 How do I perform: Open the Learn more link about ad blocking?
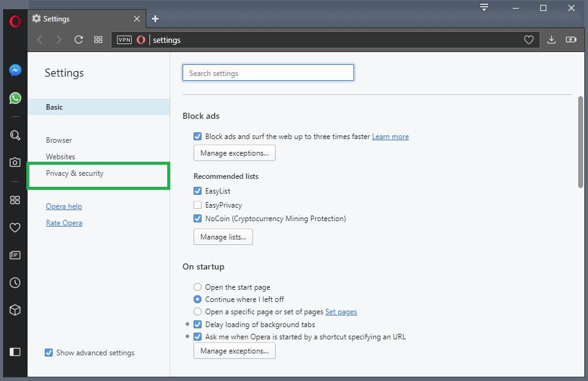click(390, 136)
